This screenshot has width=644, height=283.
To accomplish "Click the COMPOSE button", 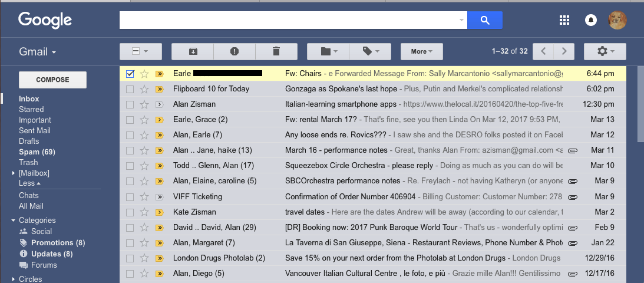I will (52, 80).
